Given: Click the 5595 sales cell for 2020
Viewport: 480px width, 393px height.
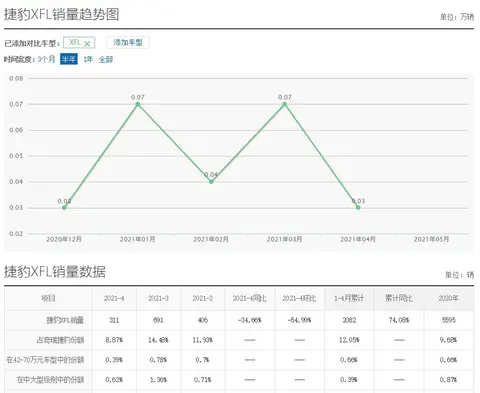Looking at the screenshot, I should click(449, 320).
